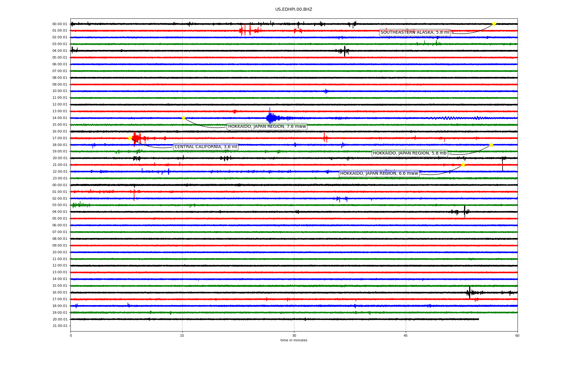Click the HOKKAIDO, JAPAN REGION, 7.6 mww label
The height and width of the screenshot is (368, 588).
(x=267, y=127)
